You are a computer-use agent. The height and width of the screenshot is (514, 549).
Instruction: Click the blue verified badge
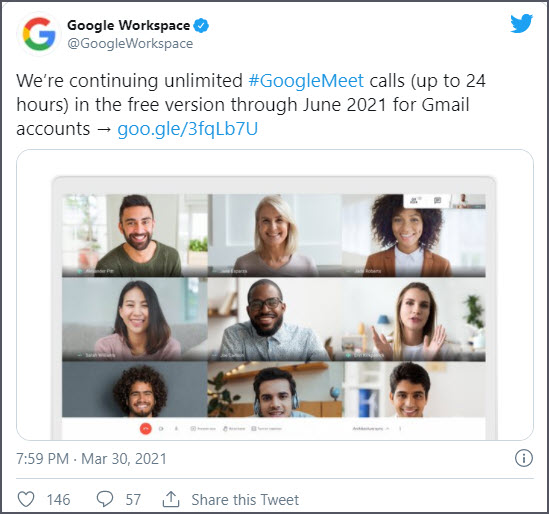[201, 25]
